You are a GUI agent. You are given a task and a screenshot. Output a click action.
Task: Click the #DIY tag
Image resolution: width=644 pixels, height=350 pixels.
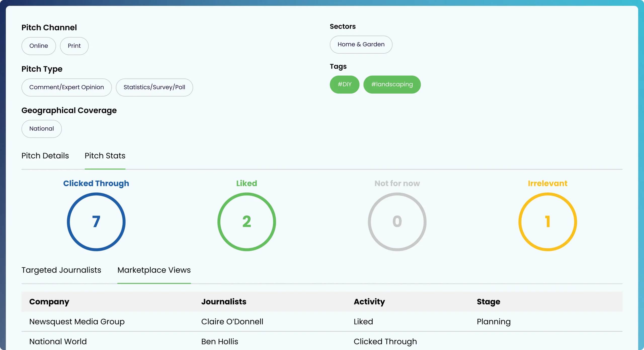click(x=344, y=84)
